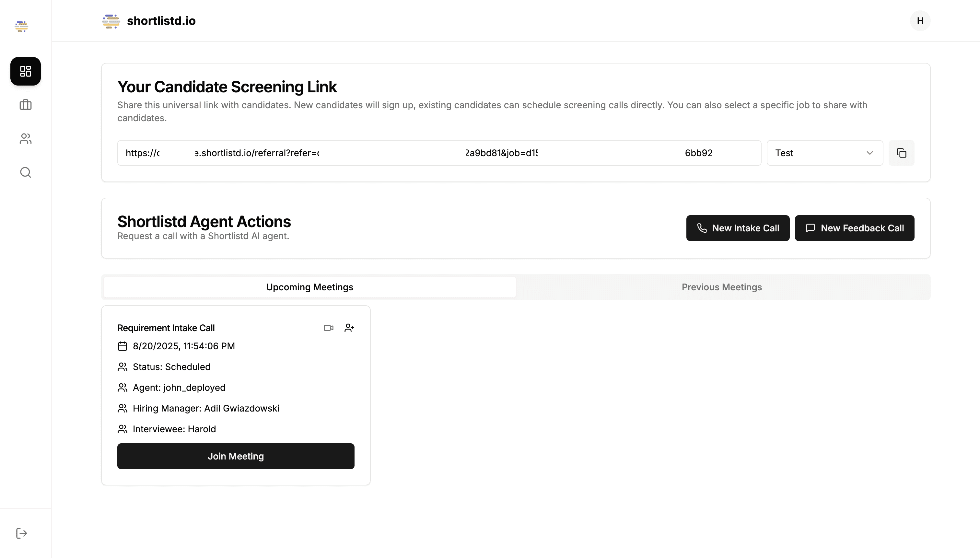Start a New Intake Call
The image size is (980, 558).
click(x=737, y=228)
